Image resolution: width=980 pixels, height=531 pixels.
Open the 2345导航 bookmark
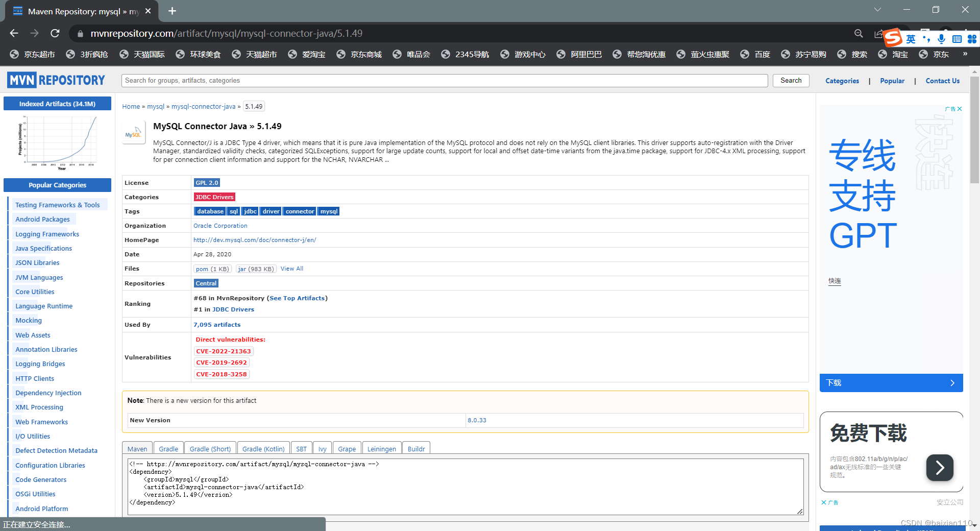tap(465, 54)
